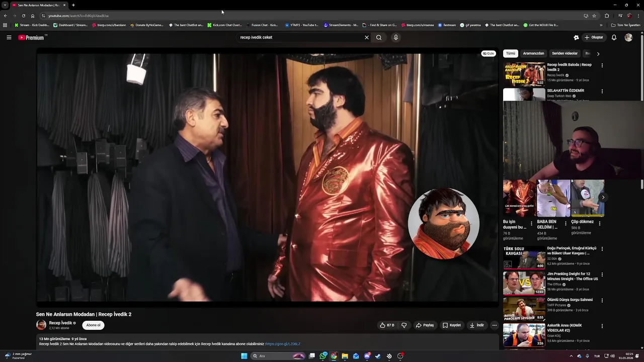Open Discord from the taskbar
644x362 pixels.
pyautogui.click(x=367, y=356)
